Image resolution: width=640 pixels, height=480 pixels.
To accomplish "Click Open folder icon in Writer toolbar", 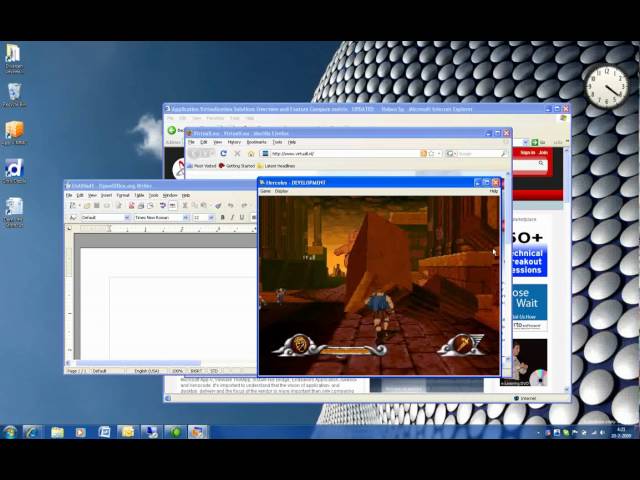I will click(87, 205).
